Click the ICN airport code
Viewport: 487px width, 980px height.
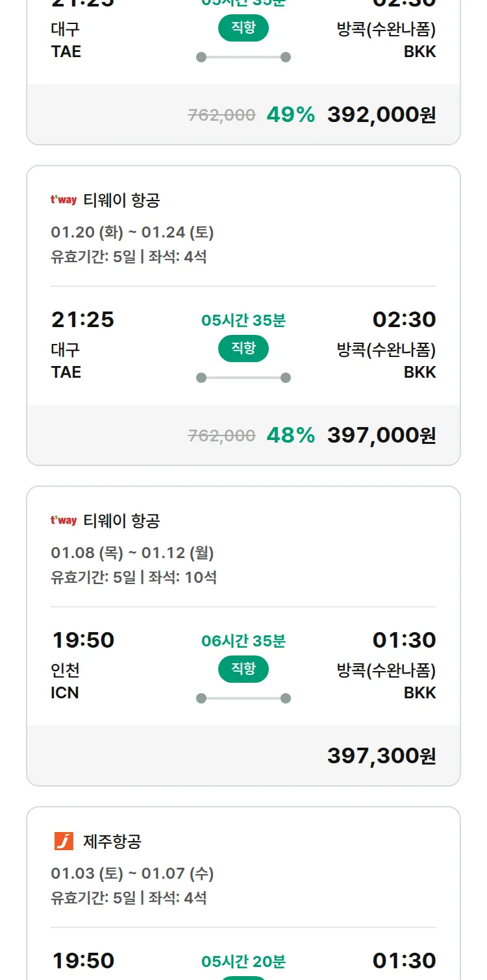coord(65,693)
